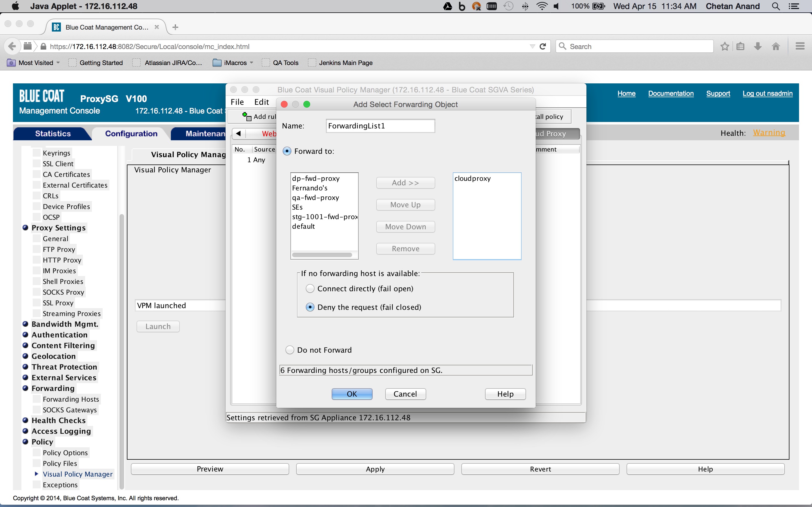The height and width of the screenshot is (507, 812).
Task: Click the Add rule icon with green plus
Action: (247, 116)
